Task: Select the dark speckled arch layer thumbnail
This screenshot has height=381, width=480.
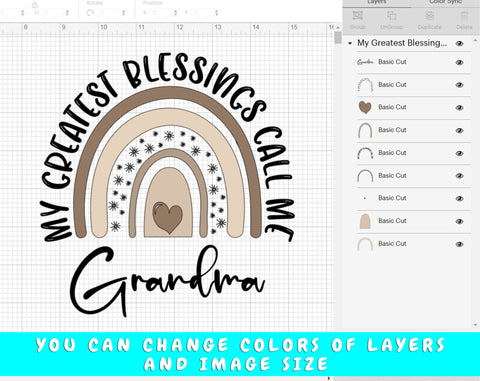Action: point(365,153)
